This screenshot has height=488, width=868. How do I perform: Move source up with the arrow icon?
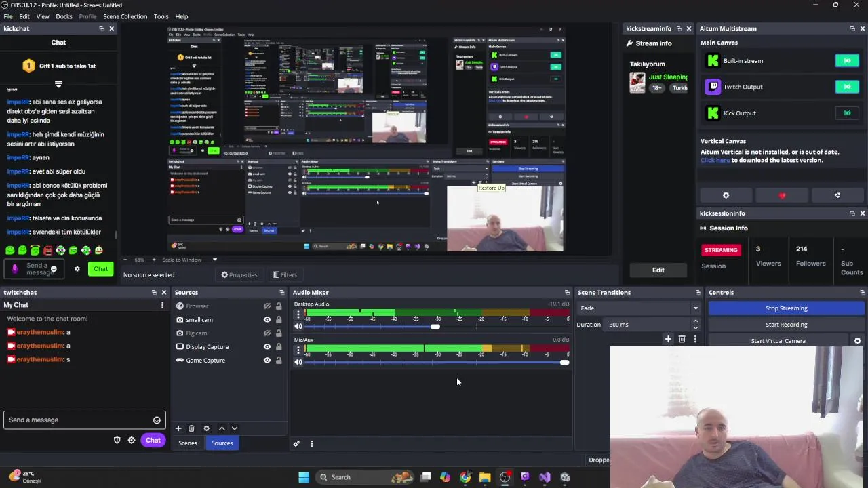click(x=222, y=428)
